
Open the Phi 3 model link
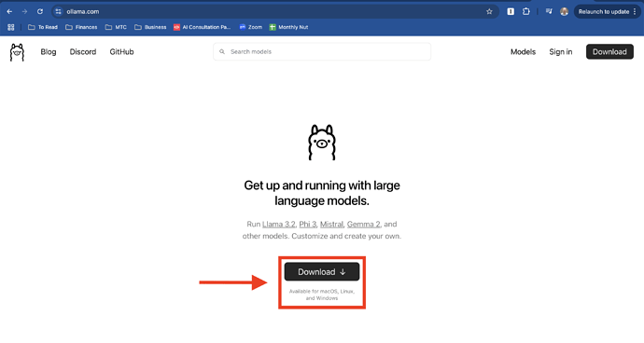(308, 224)
